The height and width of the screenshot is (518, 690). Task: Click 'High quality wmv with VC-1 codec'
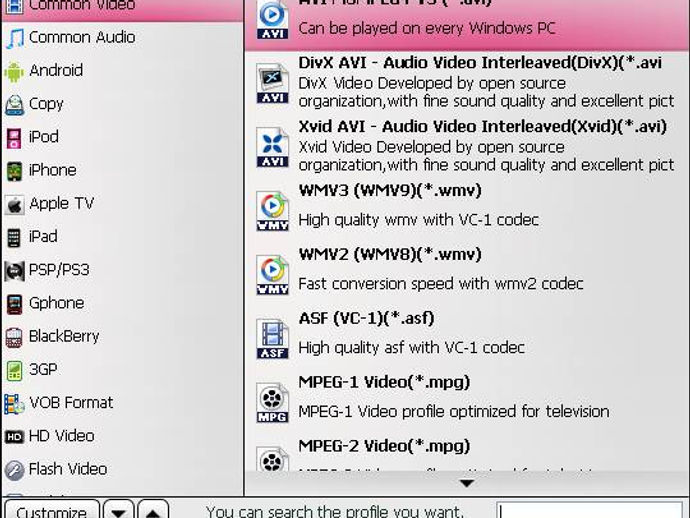click(x=418, y=220)
